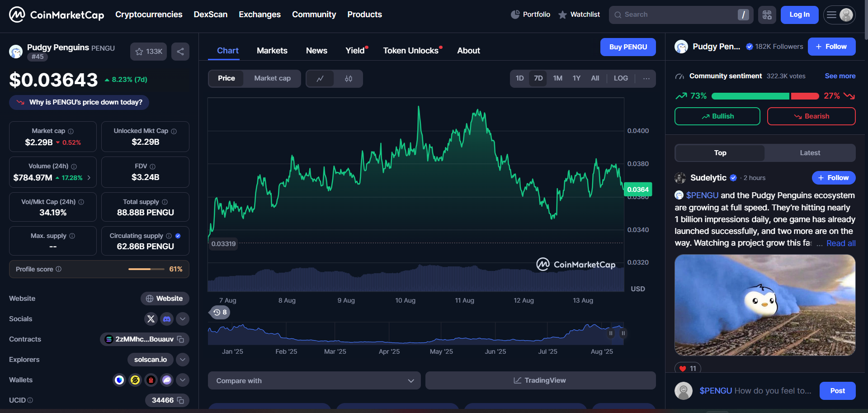The height and width of the screenshot is (413, 868).
Task: Set chart range to 1Y
Action: [x=576, y=78]
